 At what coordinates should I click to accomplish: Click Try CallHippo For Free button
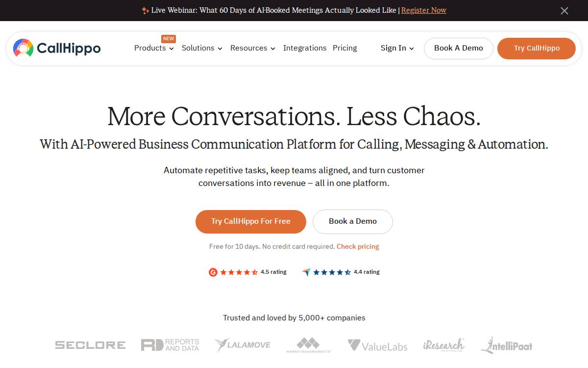click(x=251, y=222)
